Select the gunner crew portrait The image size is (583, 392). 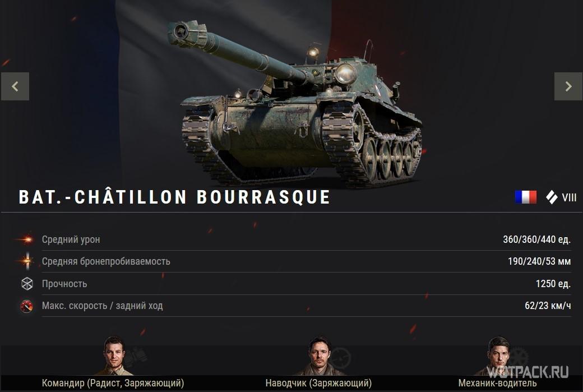[x=319, y=356]
